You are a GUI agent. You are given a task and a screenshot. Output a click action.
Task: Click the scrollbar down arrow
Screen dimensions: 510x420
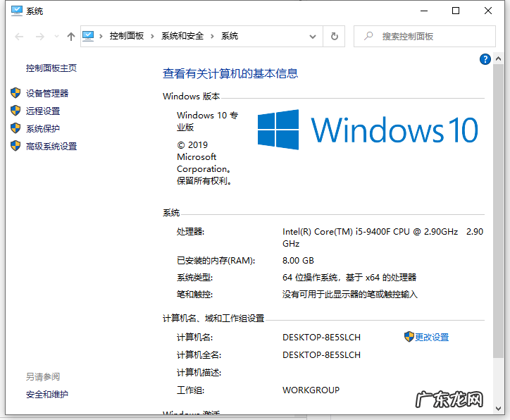pos(498,408)
